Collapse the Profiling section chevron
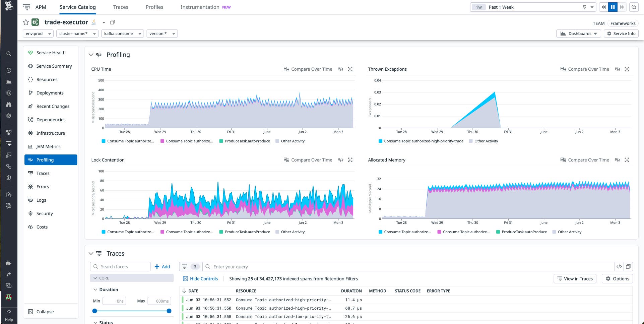Viewport: 644px width, 324px height. click(x=91, y=55)
